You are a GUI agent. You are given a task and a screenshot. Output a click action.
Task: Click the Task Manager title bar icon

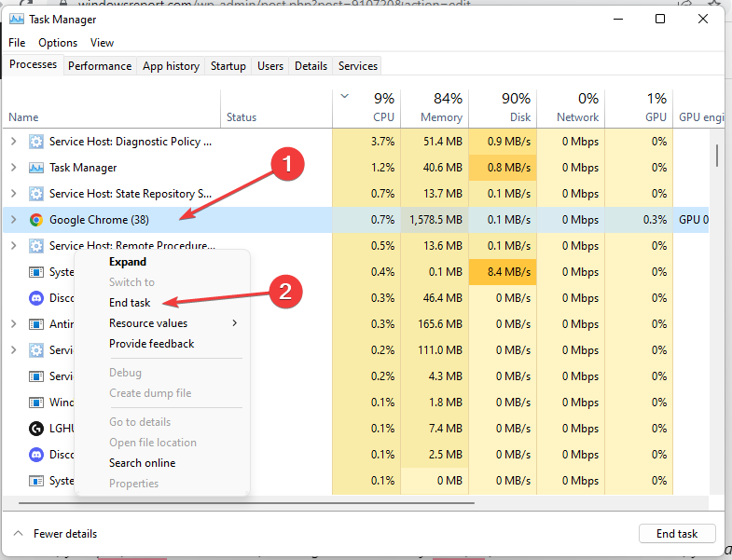tap(17, 19)
